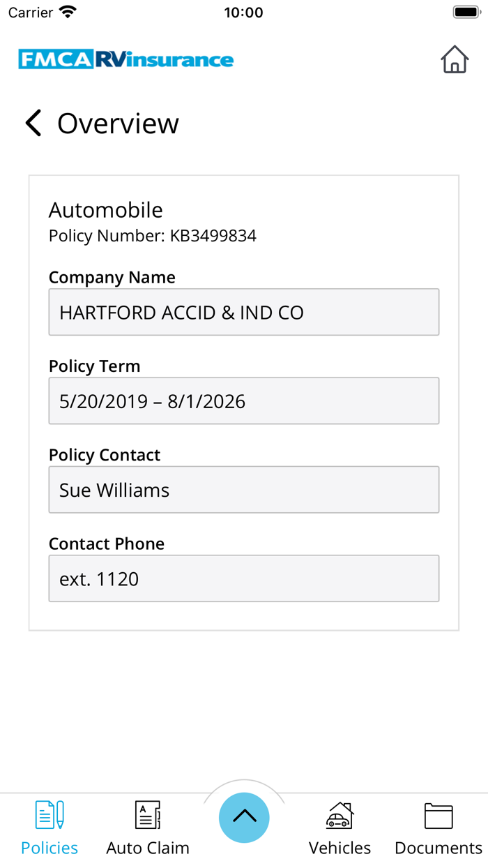Tap the Policy Number KB3499834 text
Image resolution: width=488 pixels, height=868 pixels.
click(152, 236)
